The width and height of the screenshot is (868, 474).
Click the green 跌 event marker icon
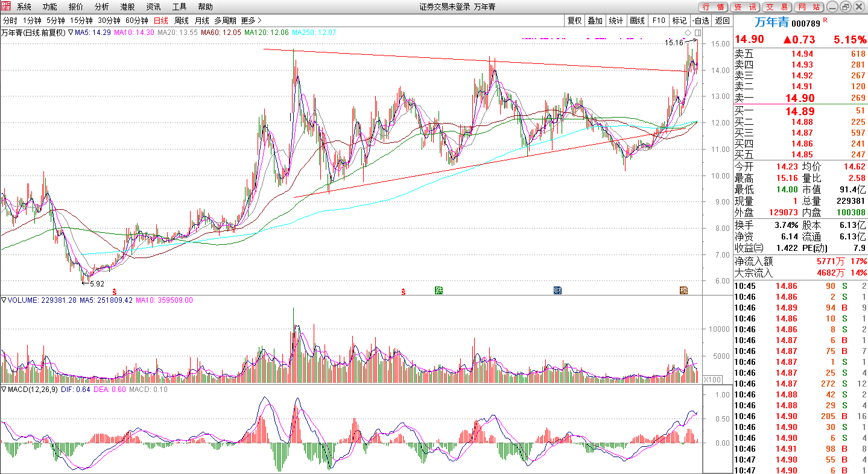coord(439,291)
